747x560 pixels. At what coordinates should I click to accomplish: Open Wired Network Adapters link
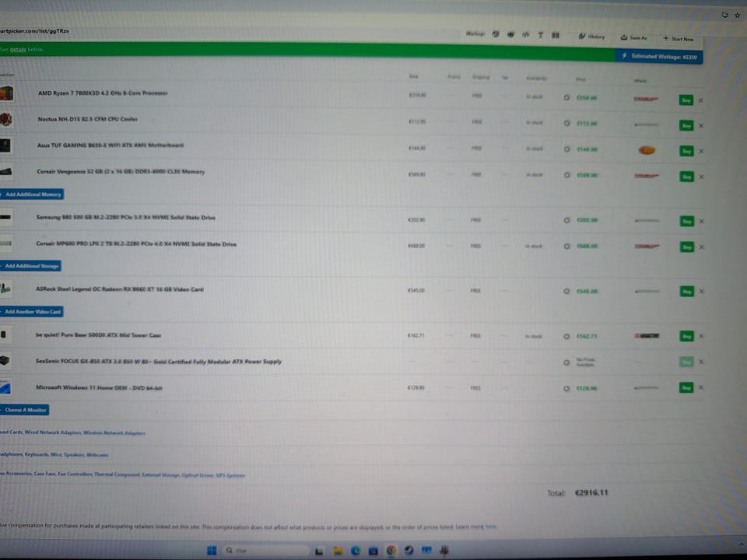pos(53,432)
